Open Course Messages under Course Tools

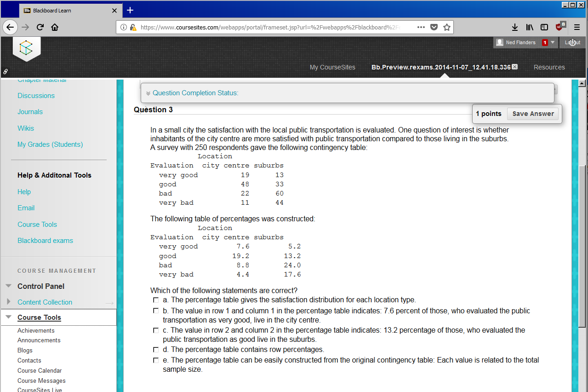coord(41,381)
